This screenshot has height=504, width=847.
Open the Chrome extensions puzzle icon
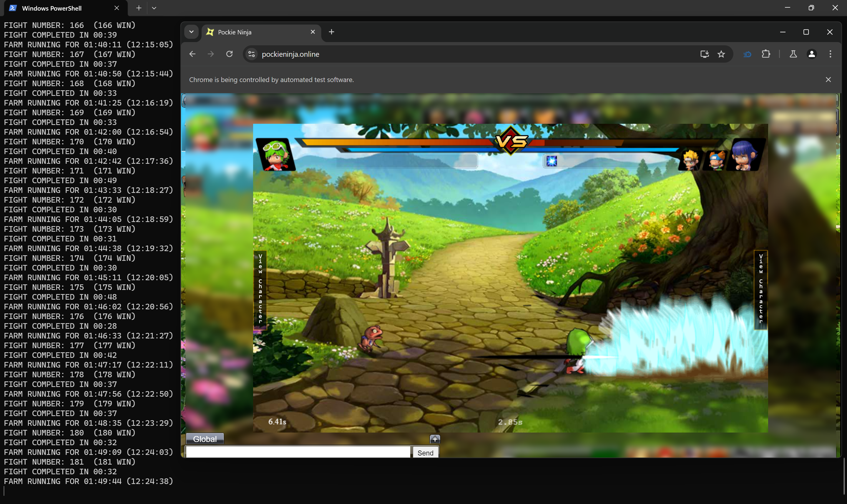tap(766, 54)
